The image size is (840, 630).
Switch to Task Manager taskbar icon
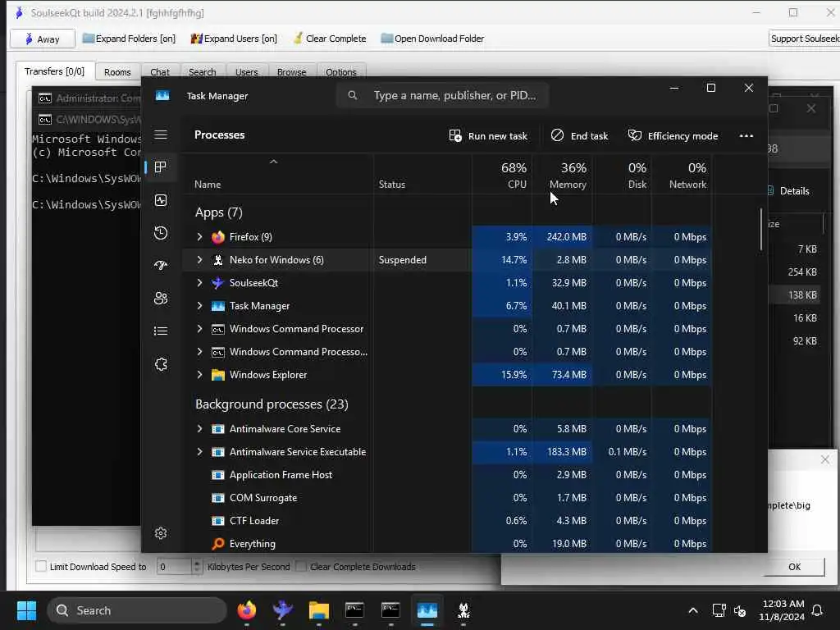tap(427, 610)
